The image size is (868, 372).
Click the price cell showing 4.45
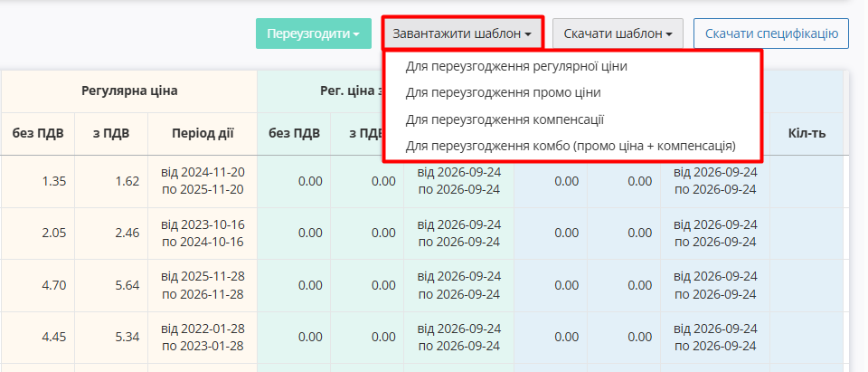click(38, 337)
